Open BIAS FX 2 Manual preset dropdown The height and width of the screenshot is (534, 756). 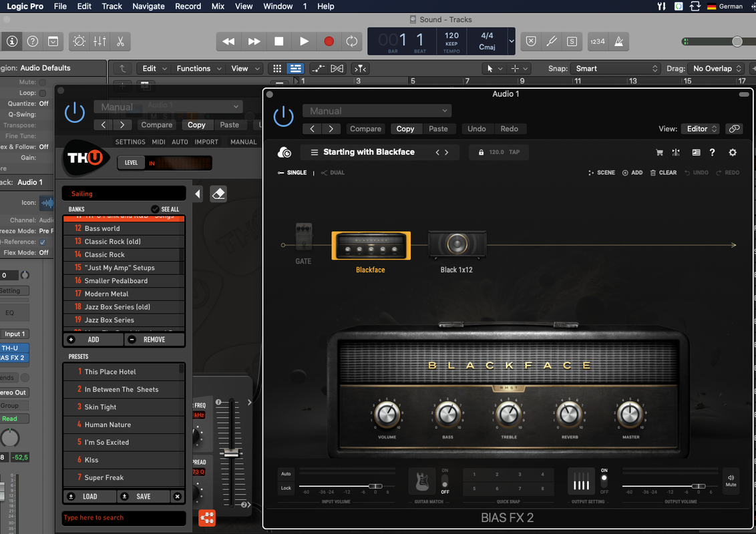pos(377,111)
